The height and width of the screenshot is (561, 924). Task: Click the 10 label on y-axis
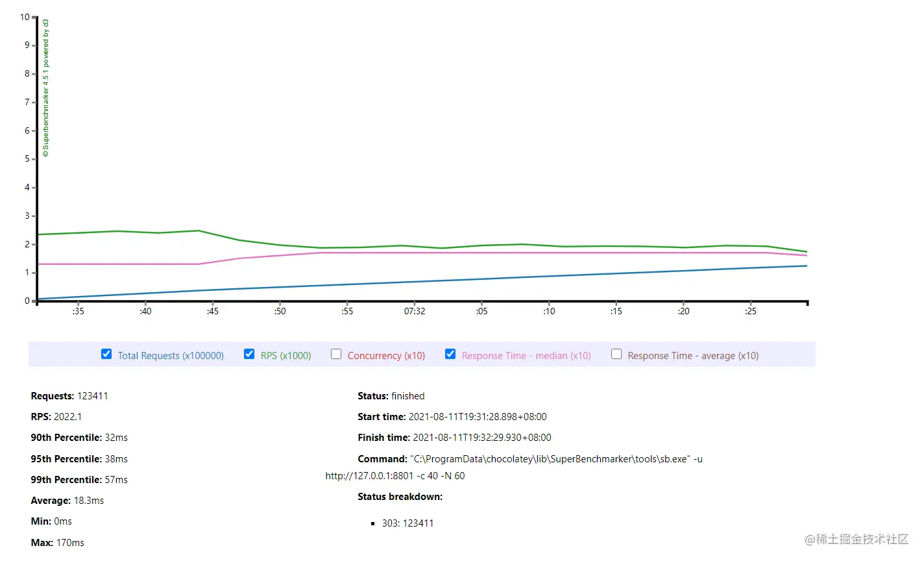pos(25,17)
